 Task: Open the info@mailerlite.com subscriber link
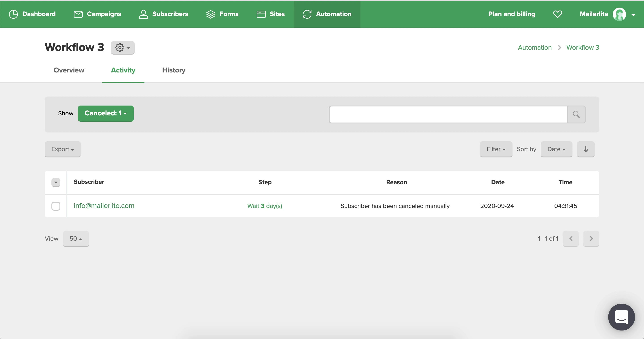pyautogui.click(x=104, y=206)
